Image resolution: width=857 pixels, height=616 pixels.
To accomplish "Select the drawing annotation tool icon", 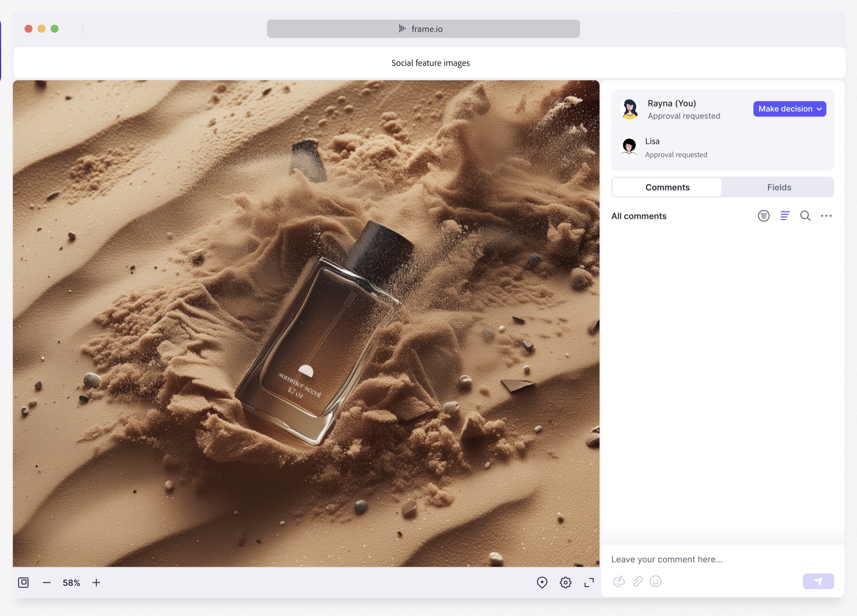I will [x=619, y=581].
